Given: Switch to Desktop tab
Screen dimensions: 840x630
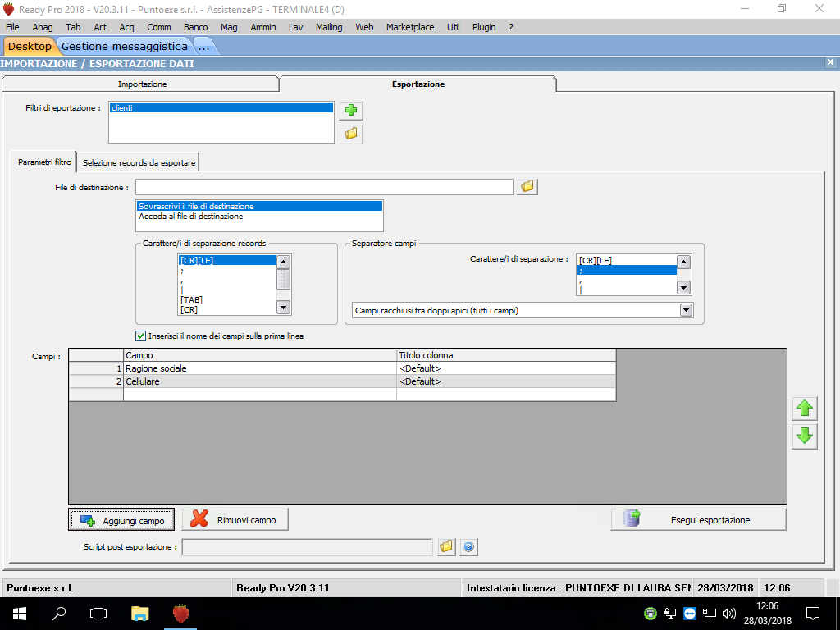Looking at the screenshot, I should 30,46.
